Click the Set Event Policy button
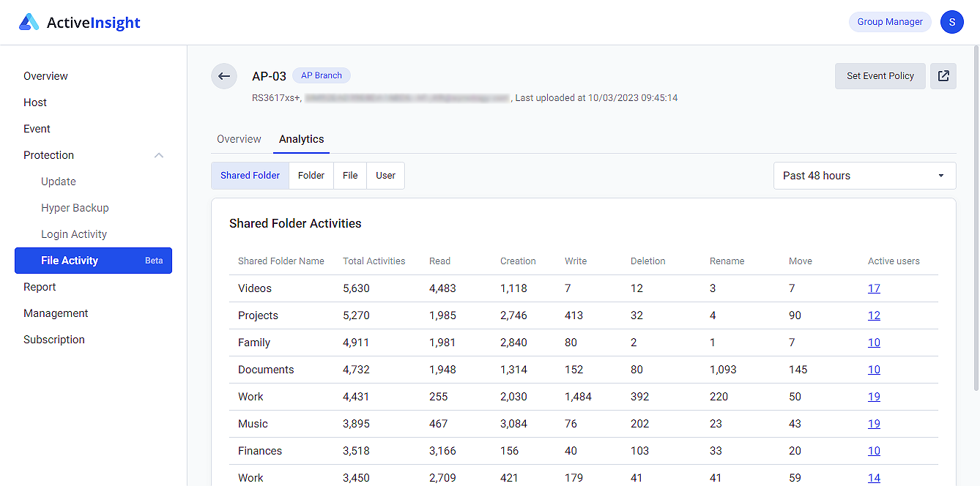The image size is (980, 486). click(x=880, y=76)
